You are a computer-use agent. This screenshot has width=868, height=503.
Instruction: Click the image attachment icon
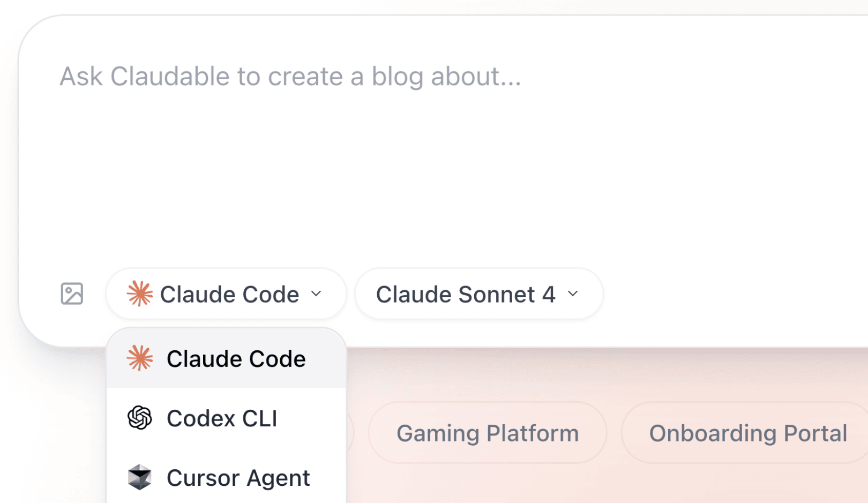pyautogui.click(x=72, y=294)
